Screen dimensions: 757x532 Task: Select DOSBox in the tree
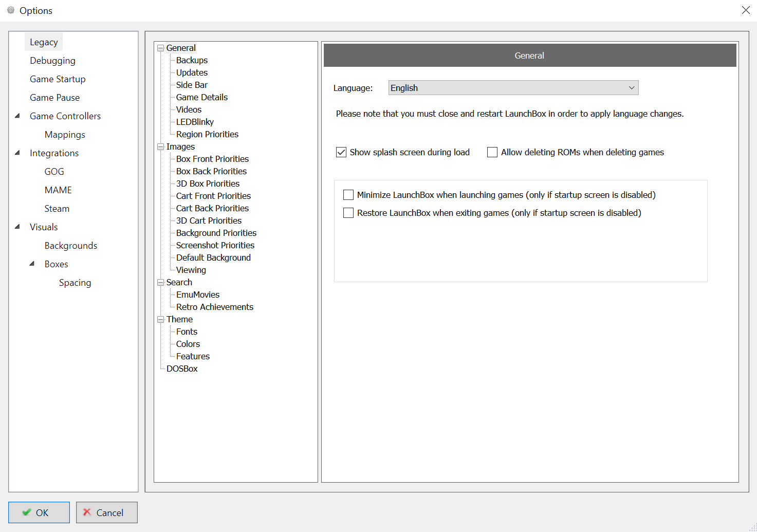click(182, 369)
